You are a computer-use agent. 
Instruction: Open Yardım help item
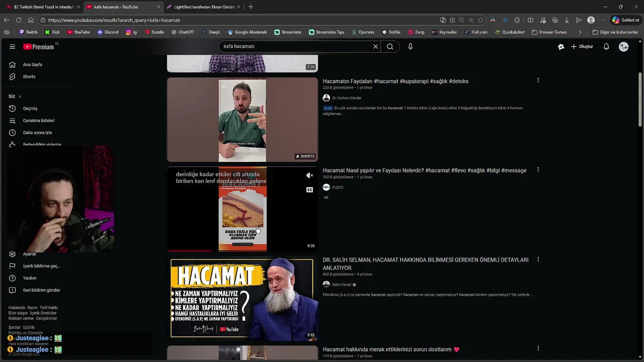pos(29,278)
